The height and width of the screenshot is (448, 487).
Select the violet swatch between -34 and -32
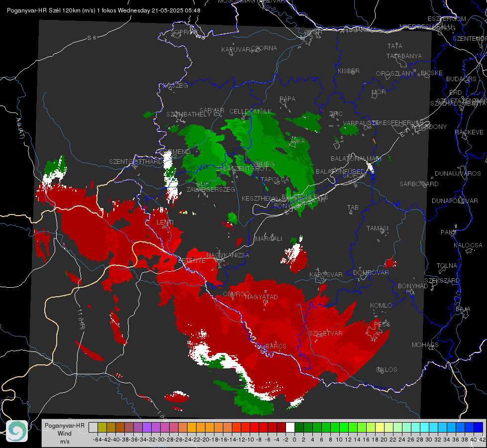pos(147,428)
